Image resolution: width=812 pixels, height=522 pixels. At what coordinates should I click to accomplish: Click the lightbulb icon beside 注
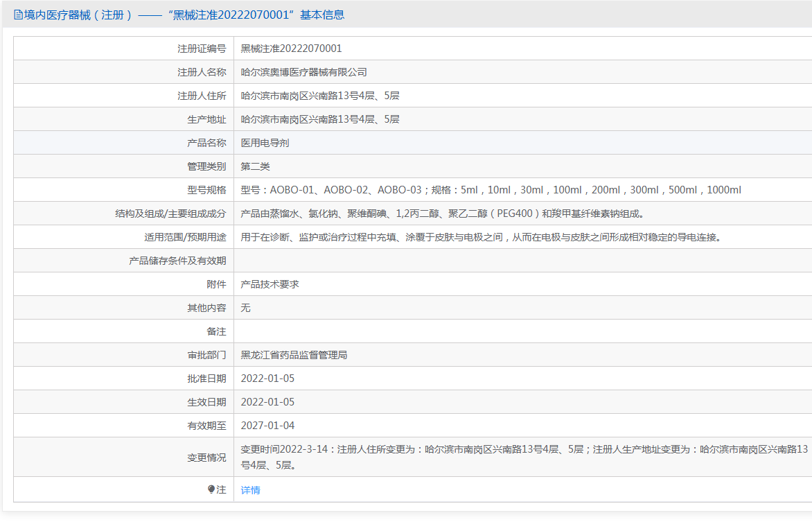(211, 489)
